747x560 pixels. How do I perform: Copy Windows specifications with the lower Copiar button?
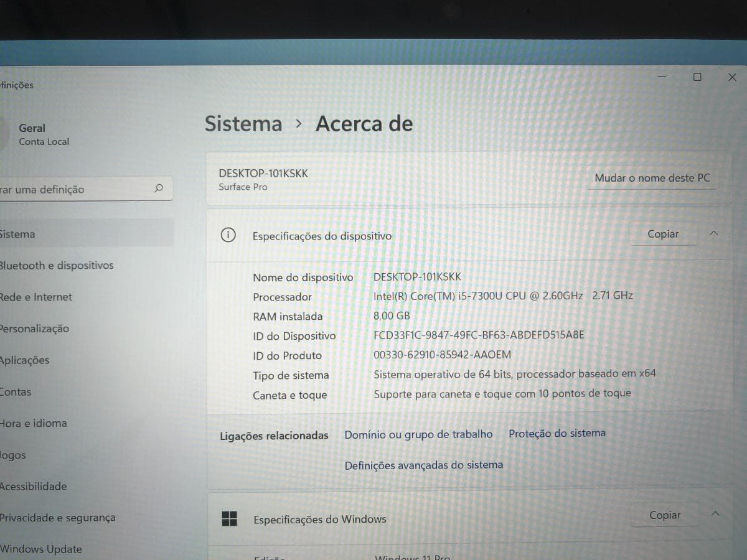(x=665, y=515)
